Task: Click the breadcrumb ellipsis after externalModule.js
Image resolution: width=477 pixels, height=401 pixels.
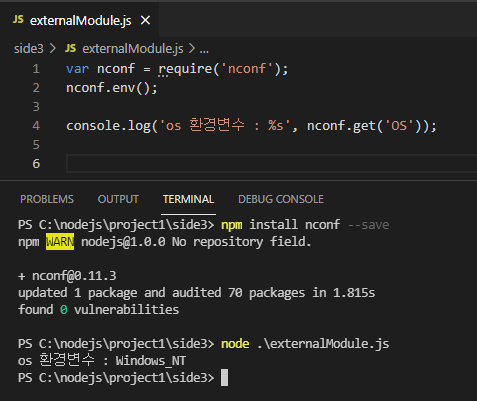Action: click(204, 50)
